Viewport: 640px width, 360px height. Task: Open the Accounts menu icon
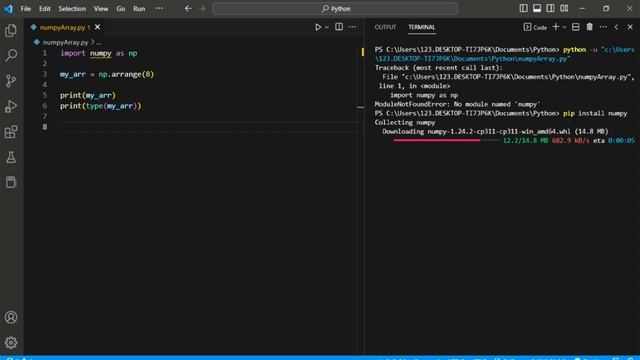coord(11,317)
